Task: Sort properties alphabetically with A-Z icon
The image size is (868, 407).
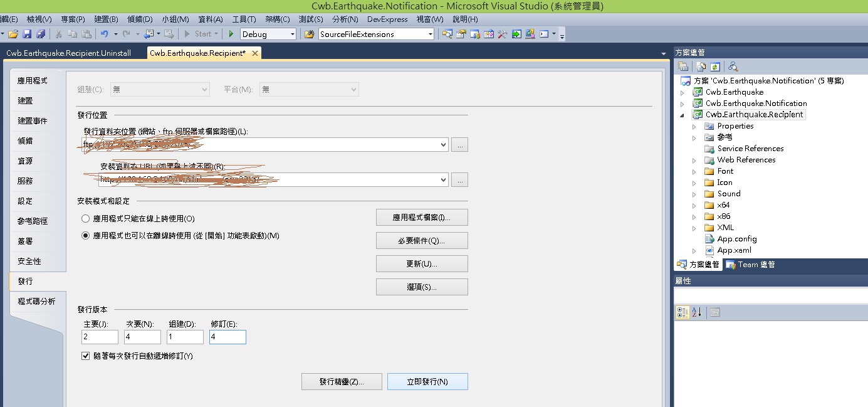Action: (697, 312)
